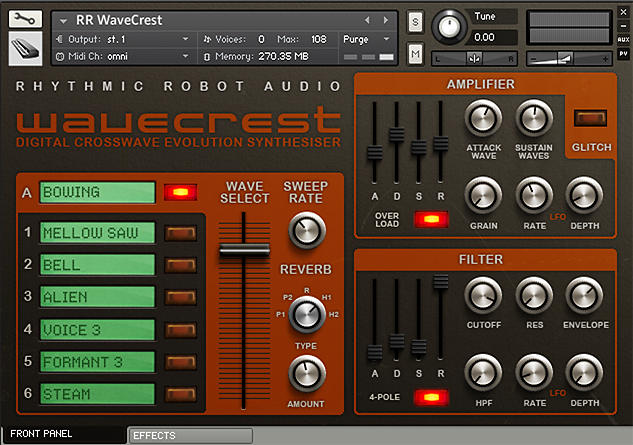
Task: Click the instrument keyboard thumbnail icon
Action: (x=25, y=48)
